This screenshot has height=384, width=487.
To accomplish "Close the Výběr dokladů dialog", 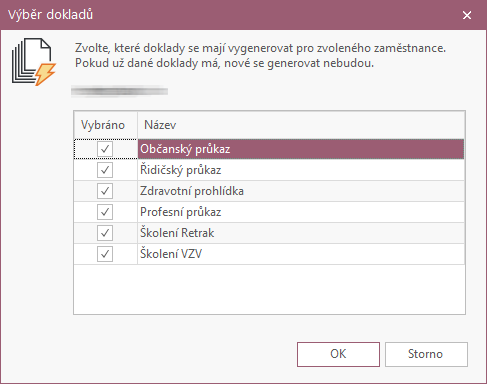I will 467,15.
